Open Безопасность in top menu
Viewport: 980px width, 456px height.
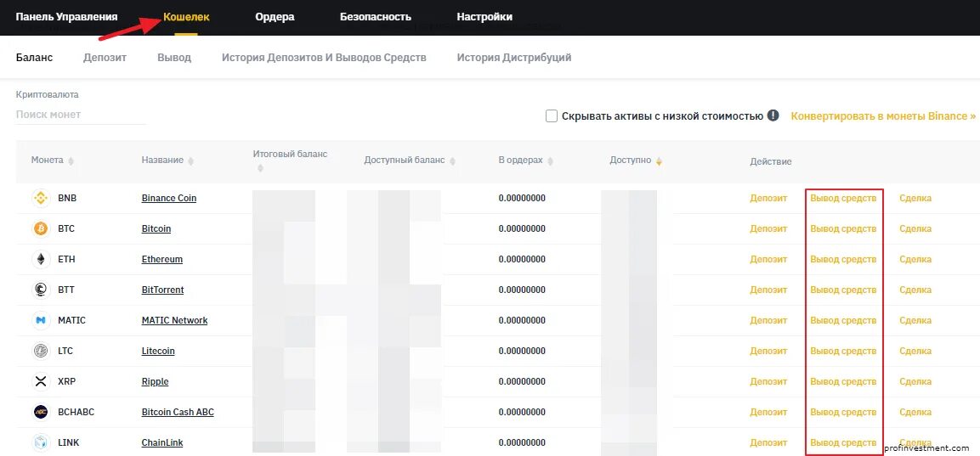(376, 17)
